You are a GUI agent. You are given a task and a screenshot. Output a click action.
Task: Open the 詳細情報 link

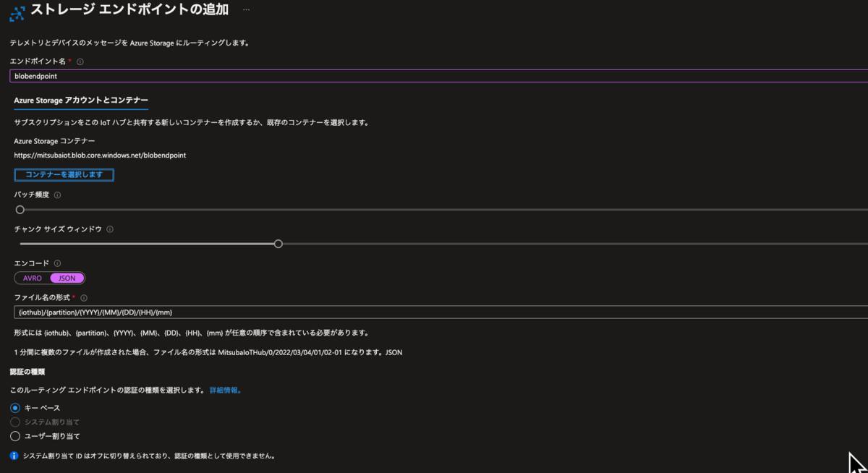click(225, 391)
